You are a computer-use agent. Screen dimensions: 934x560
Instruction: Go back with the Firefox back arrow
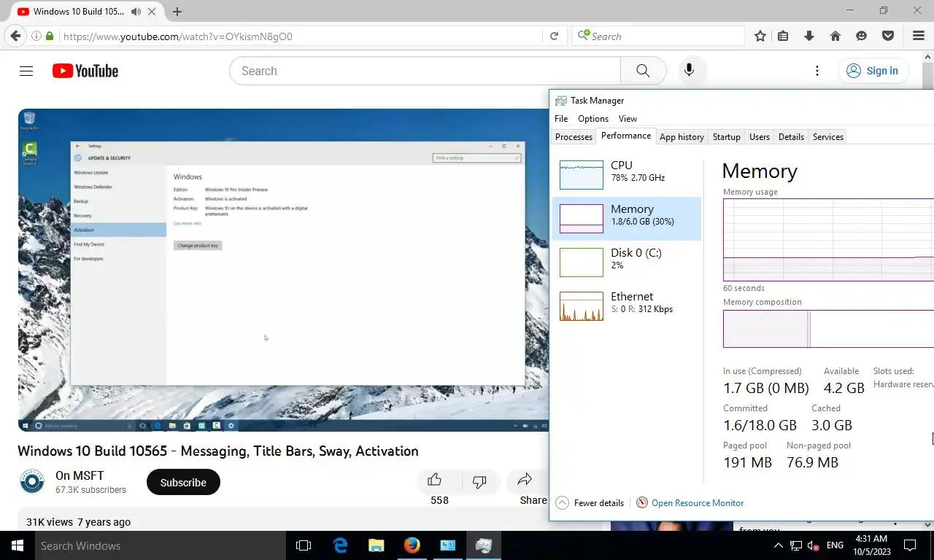(15, 36)
